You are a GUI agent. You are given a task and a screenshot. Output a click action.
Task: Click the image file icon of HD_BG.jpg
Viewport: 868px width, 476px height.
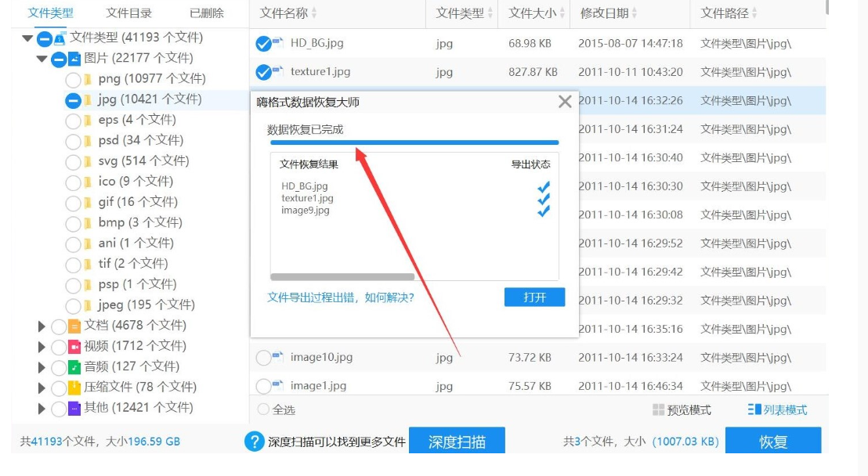(x=277, y=42)
